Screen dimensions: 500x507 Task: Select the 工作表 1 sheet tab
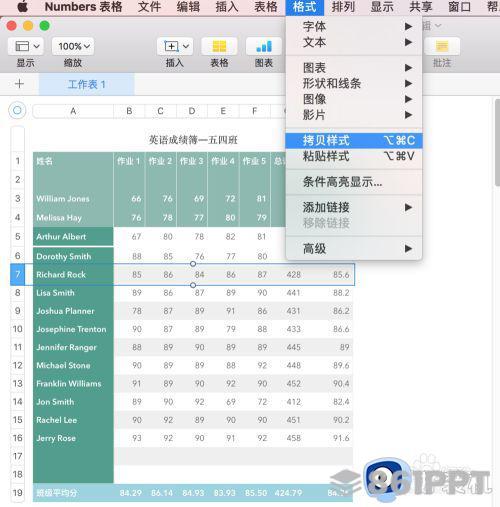coord(87,84)
